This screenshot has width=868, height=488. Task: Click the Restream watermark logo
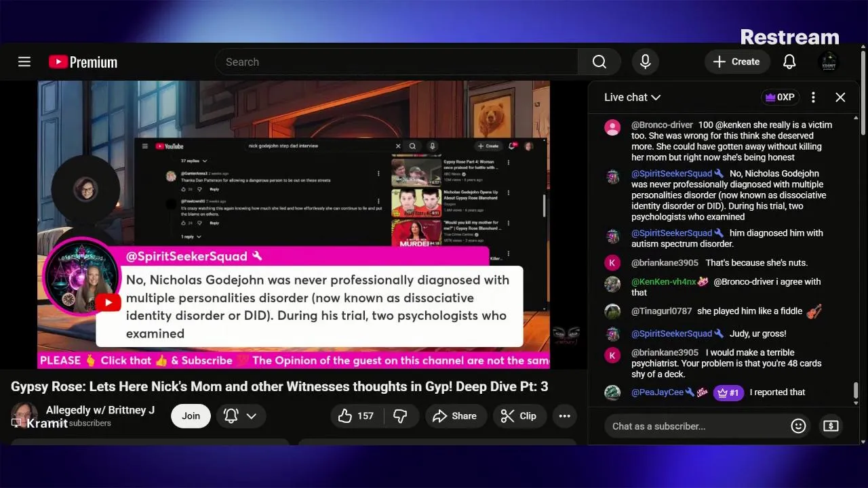[789, 37]
